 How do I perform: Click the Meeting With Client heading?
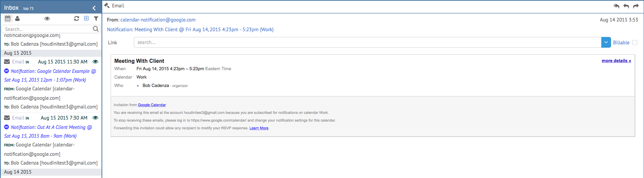[139, 61]
